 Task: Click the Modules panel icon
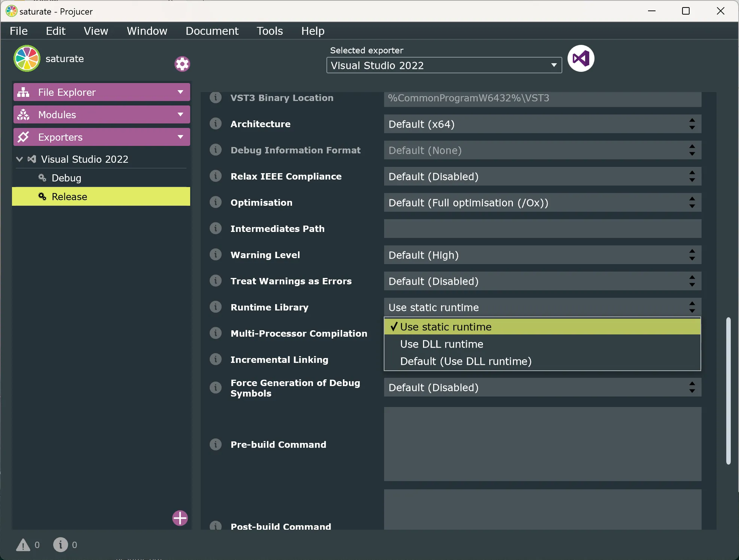pyautogui.click(x=23, y=114)
